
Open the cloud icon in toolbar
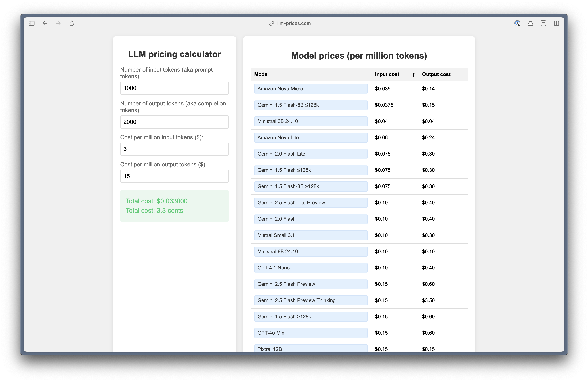click(530, 23)
